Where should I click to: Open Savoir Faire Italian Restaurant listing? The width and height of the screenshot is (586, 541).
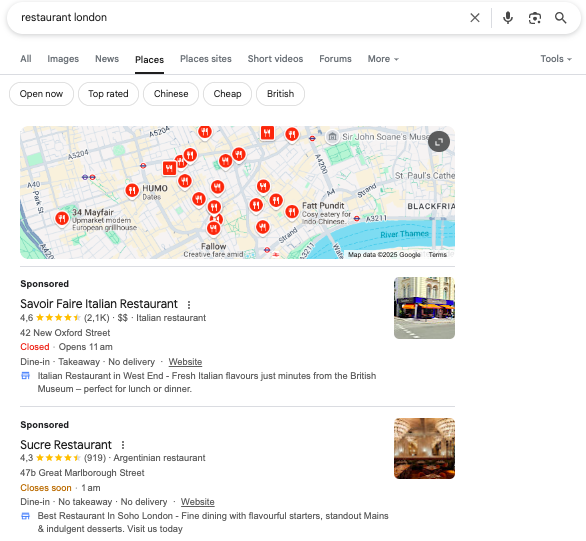pyautogui.click(x=99, y=304)
